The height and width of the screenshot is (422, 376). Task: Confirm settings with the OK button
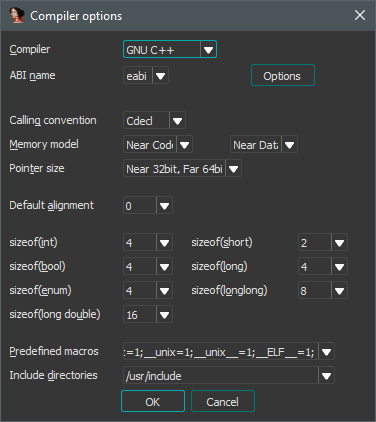[x=153, y=401]
